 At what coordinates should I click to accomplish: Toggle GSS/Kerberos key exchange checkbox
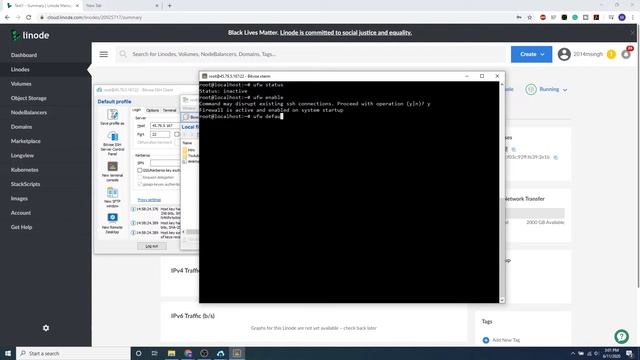140,170
